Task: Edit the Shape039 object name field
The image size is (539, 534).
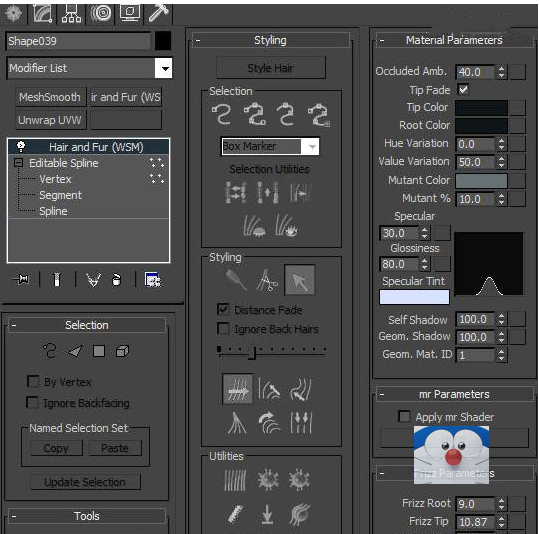Action: pyautogui.click(x=78, y=41)
